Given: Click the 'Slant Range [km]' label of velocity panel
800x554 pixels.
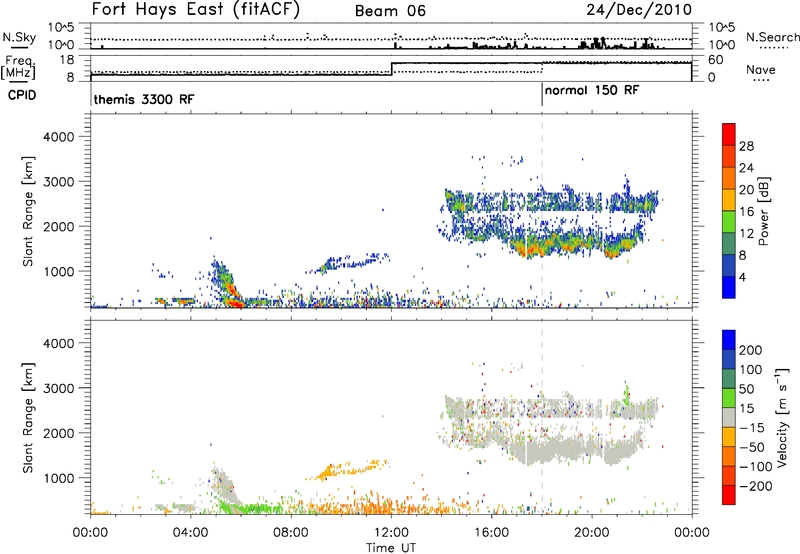Looking at the screenshot, I should tap(28, 418).
